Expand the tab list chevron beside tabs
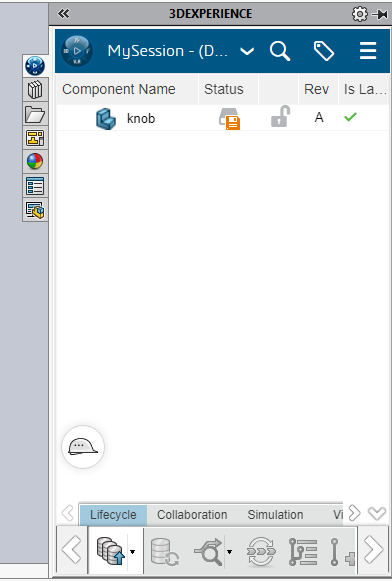 (x=377, y=514)
